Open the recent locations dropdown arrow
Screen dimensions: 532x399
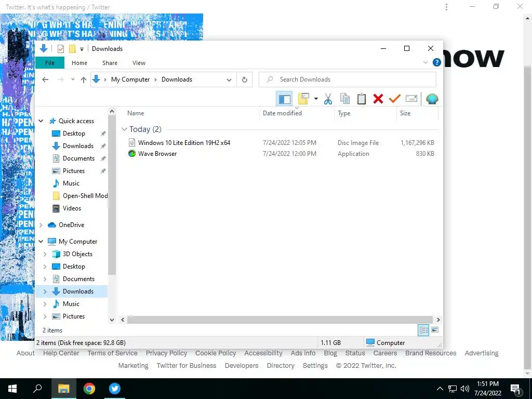tap(73, 79)
